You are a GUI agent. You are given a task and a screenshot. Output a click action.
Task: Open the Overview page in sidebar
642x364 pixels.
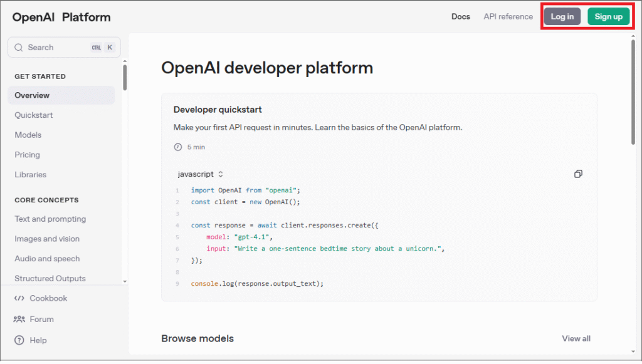pyautogui.click(x=61, y=95)
